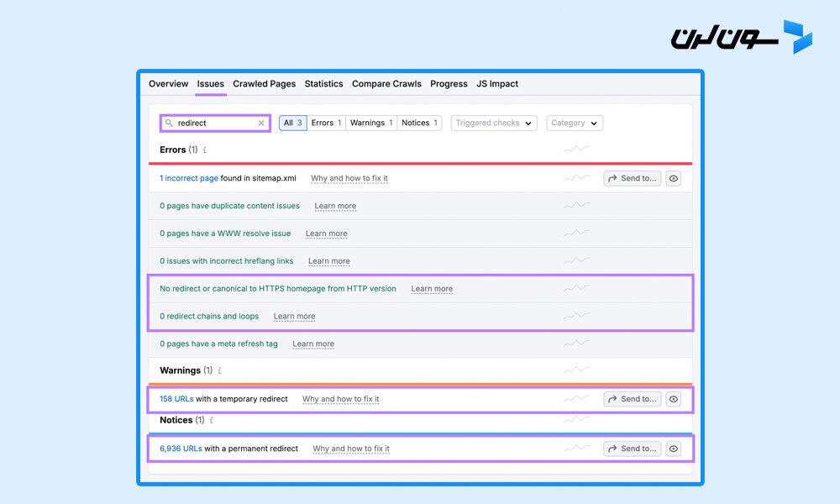Open trend graph for meta refresh tag
Screen dimensions: 840x504
click(x=577, y=344)
